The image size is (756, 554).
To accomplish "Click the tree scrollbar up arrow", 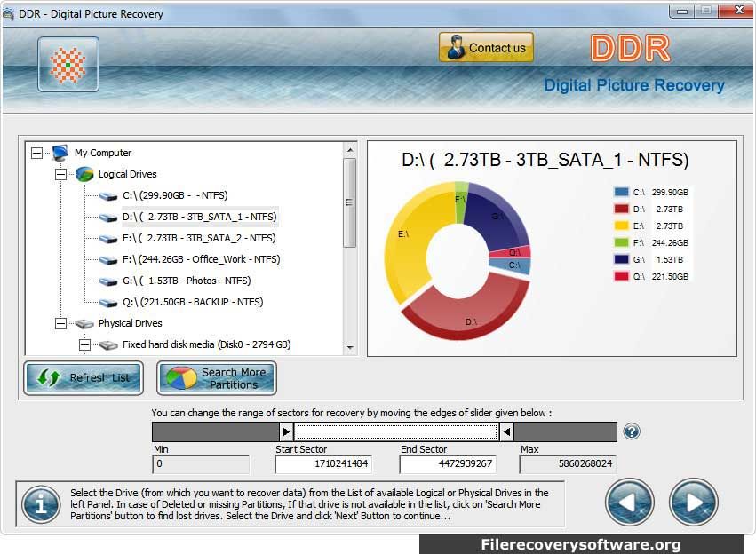I will click(x=350, y=150).
